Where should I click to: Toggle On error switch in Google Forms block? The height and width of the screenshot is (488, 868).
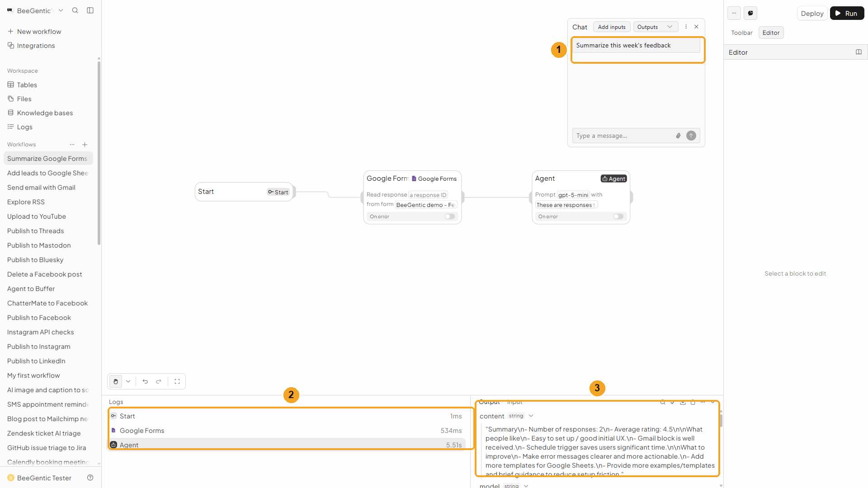pos(450,216)
